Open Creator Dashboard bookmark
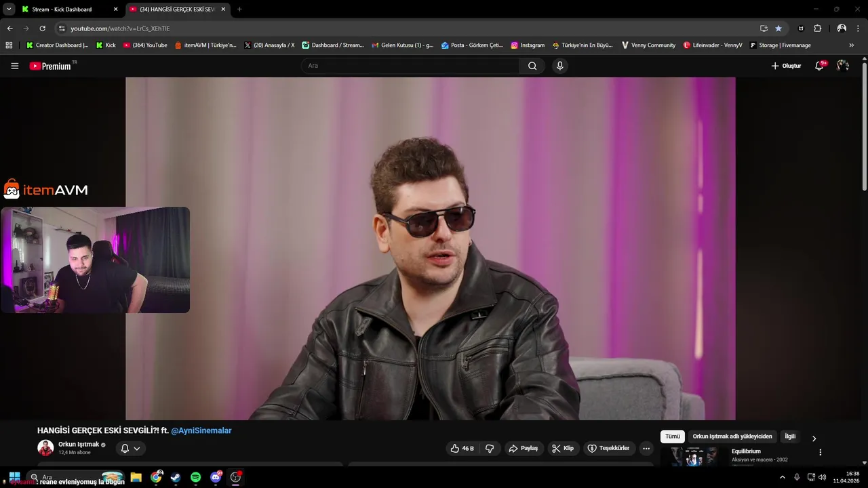The width and height of the screenshot is (868, 488). click(57, 45)
